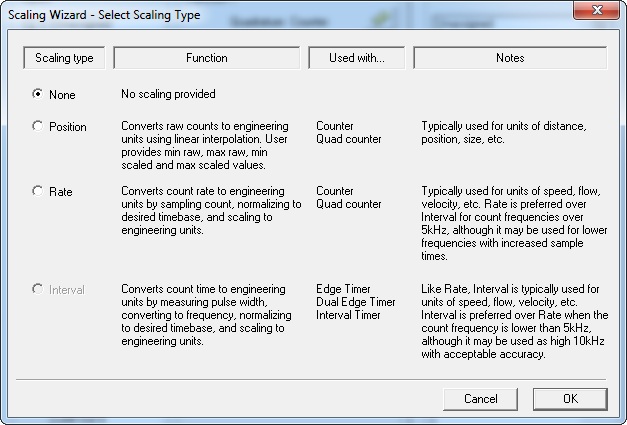
Task: Dismiss the wizard with Cancel
Action: 480,399
